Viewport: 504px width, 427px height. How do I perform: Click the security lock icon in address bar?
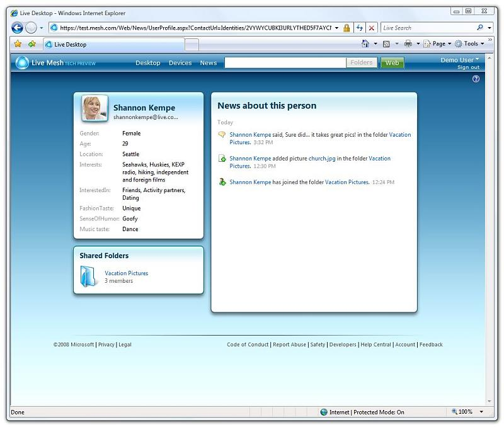tap(346, 28)
